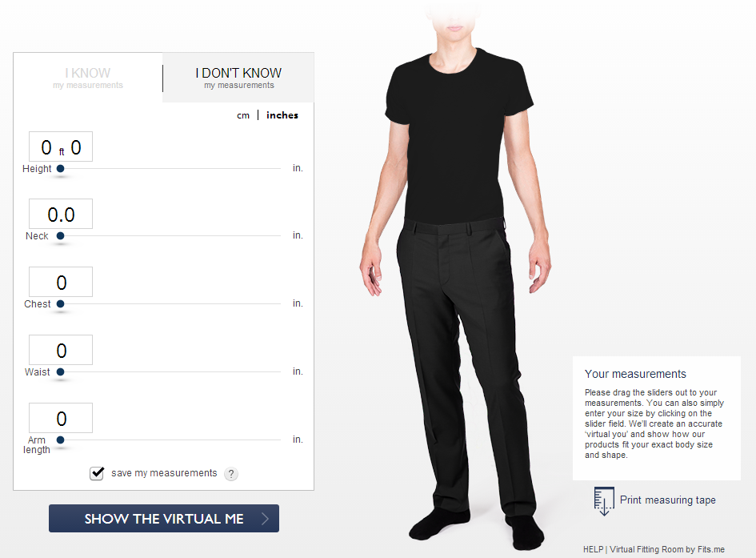
Task: Click the Chest value input field
Action: pos(61,282)
